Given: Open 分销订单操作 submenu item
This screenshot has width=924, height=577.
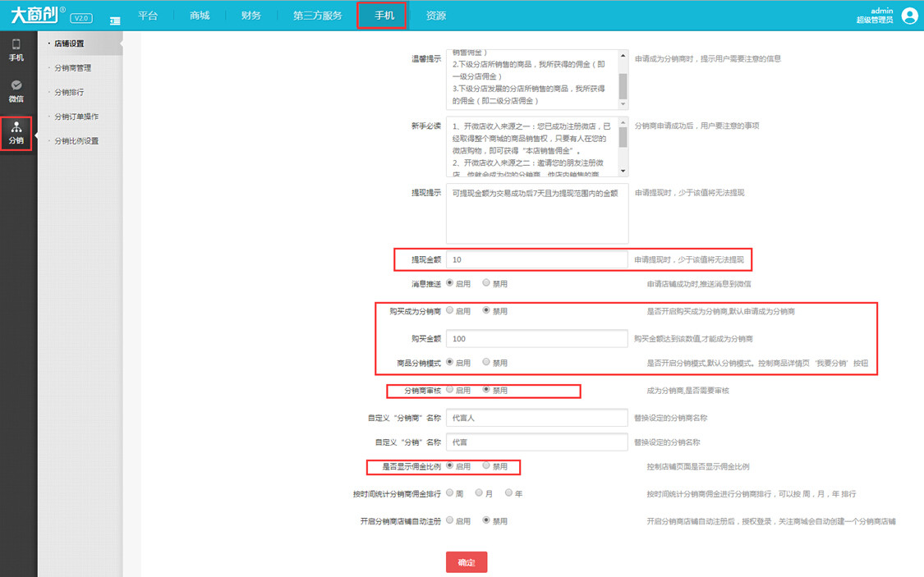Looking at the screenshot, I should tap(76, 117).
